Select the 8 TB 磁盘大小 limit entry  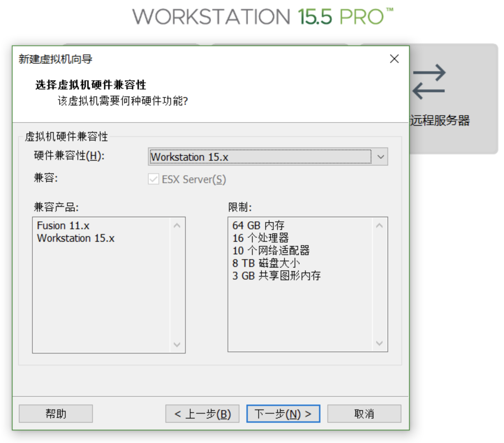coord(266,263)
